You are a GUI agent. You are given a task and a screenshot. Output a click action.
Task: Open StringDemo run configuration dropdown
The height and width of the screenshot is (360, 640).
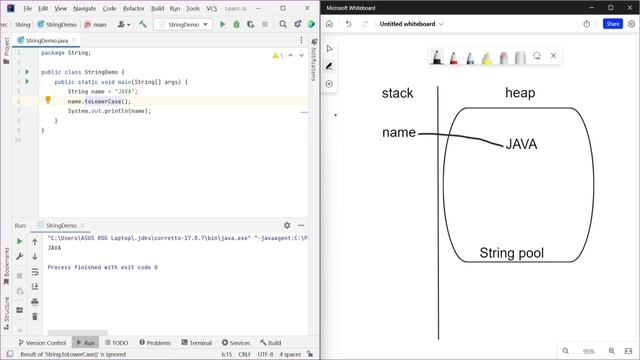(x=183, y=24)
